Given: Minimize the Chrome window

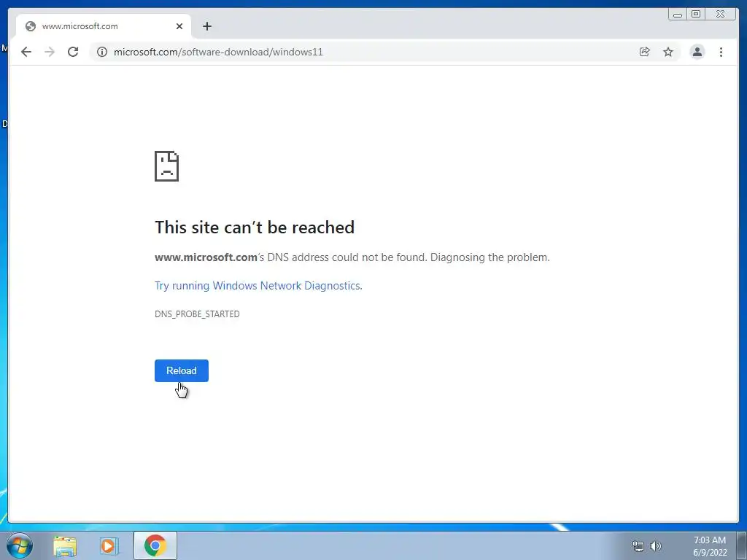Looking at the screenshot, I should tap(678, 15).
